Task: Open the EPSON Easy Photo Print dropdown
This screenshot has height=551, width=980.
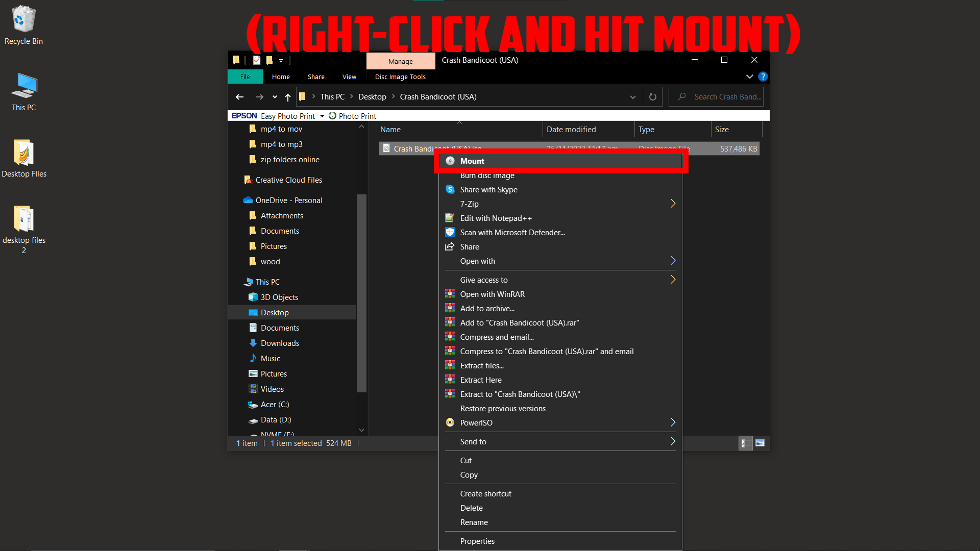Action: click(322, 116)
